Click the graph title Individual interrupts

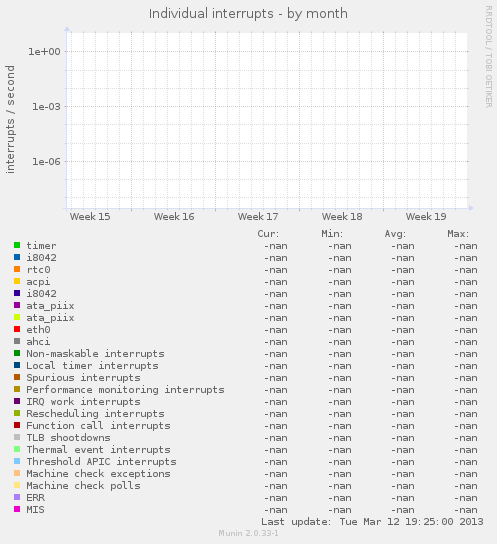click(x=211, y=14)
